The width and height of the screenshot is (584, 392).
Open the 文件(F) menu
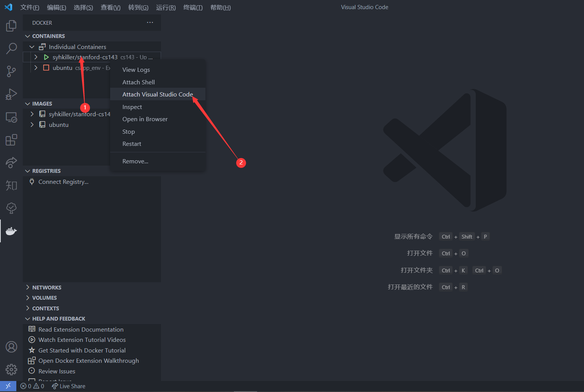click(30, 7)
